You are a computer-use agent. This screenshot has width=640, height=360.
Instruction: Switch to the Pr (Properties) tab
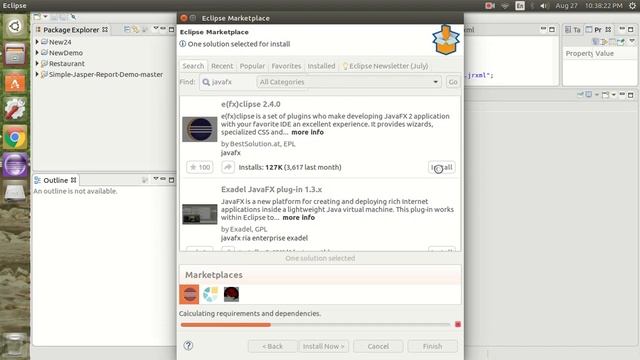(x=598, y=29)
